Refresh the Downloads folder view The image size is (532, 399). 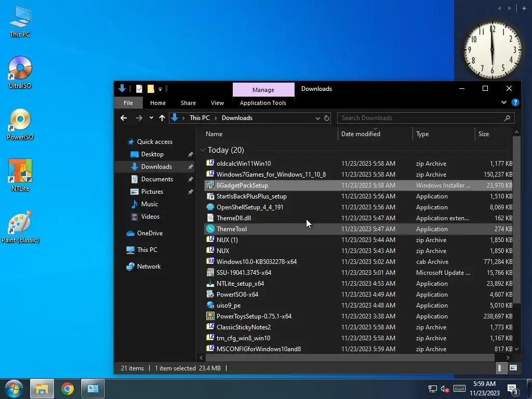coord(326,118)
